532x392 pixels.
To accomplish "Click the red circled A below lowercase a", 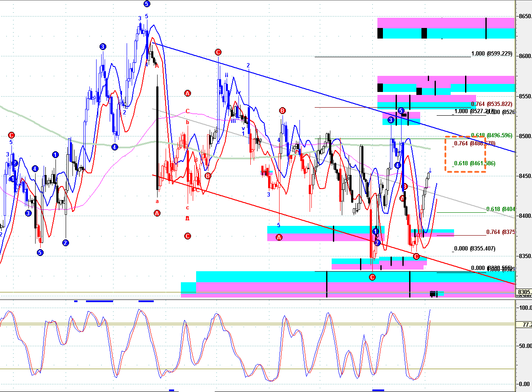I will click(157, 213).
